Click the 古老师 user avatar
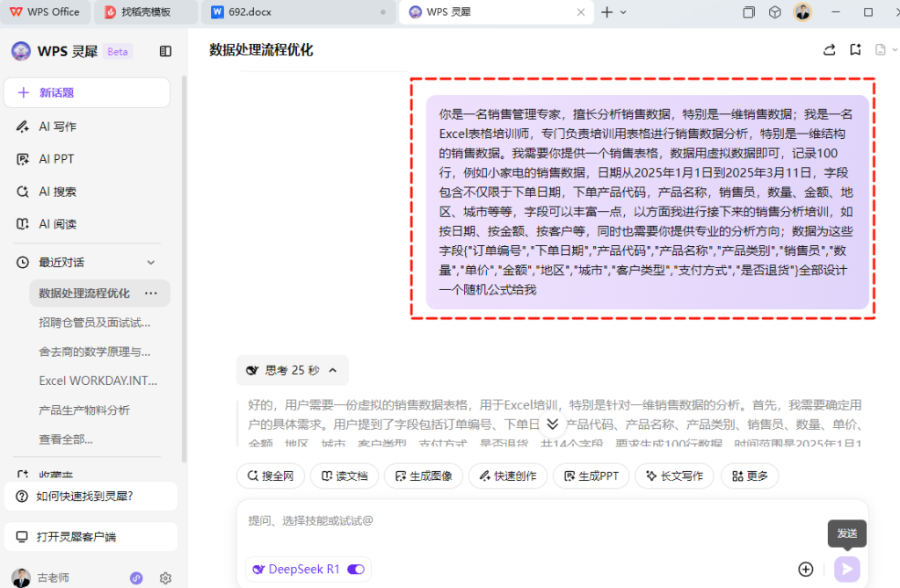The width and height of the screenshot is (900, 588). [21, 577]
